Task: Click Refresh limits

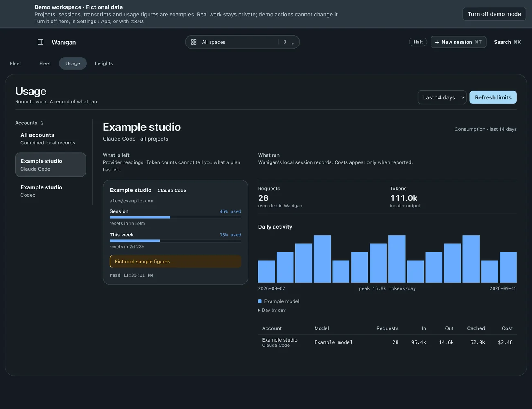Action: (x=493, y=97)
